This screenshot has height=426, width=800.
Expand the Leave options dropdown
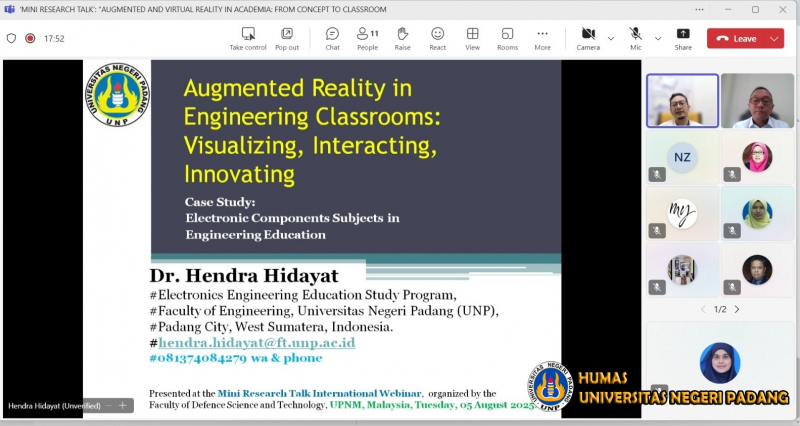(774, 39)
